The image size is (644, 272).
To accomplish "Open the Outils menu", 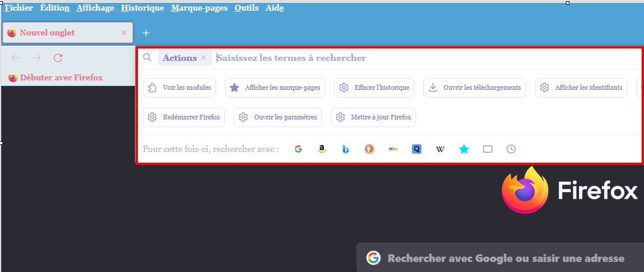I will coord(246,8).
